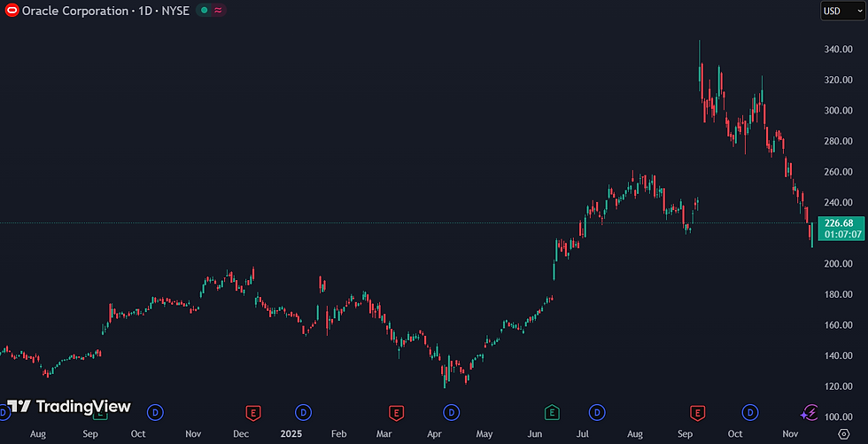Click the 300.00 price axis label
Screen dimensions: 868x444
[x=837, y=111]
